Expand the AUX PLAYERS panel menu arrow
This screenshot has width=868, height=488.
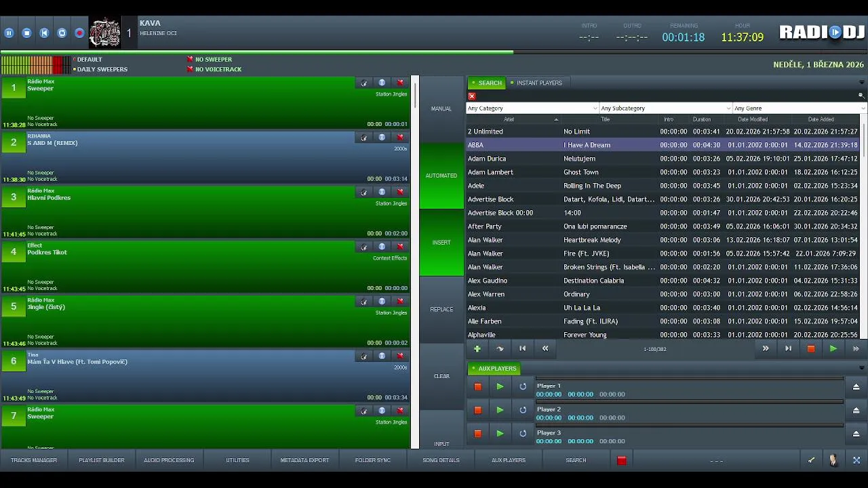[x=861, y=368]
